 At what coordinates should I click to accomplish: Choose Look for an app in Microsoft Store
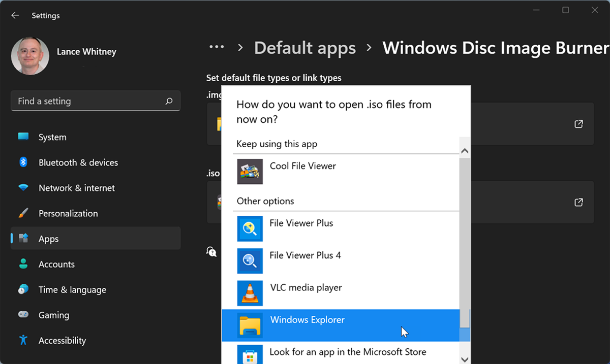click(348, 352)
